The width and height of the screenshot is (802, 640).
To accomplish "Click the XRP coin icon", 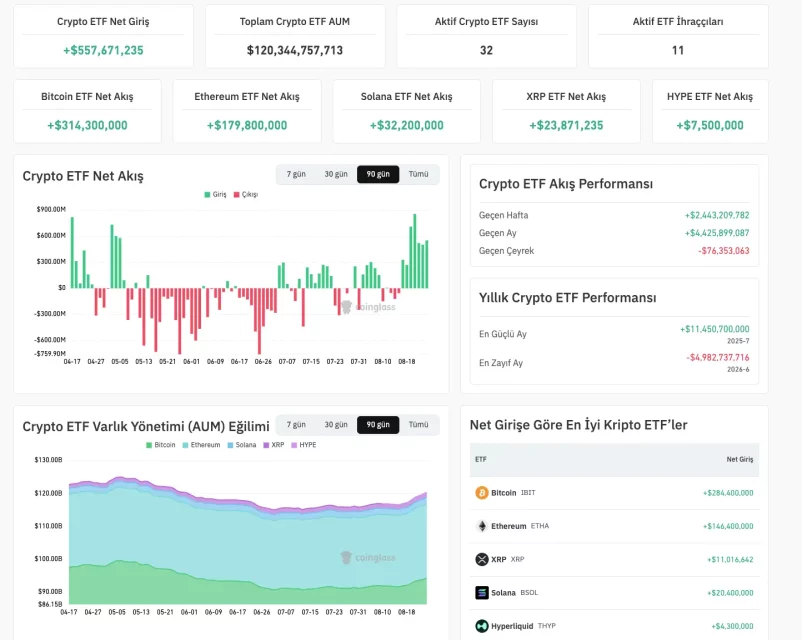I will pos(482,559).
